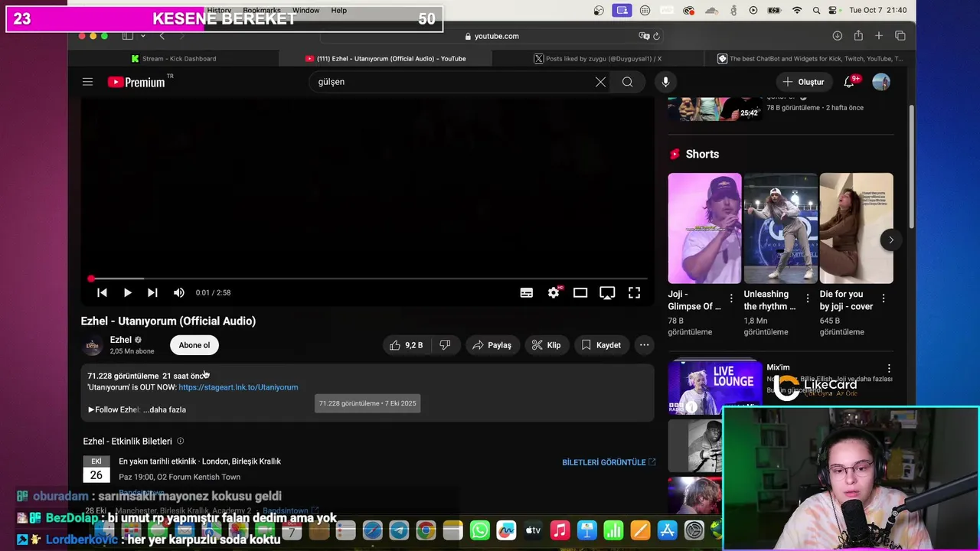Show Safari downloads

coord(837,36)
